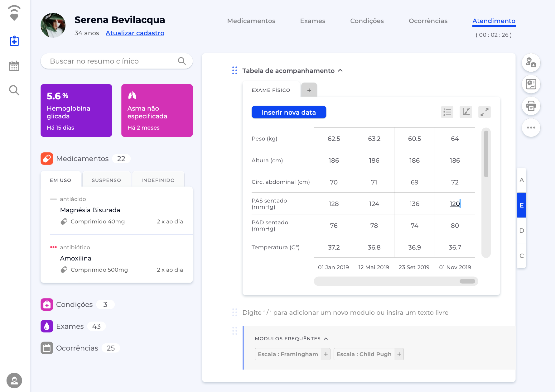555x392 pixels.
Task: Open the user profile icon in sidebar
Action: coord(14,380)
